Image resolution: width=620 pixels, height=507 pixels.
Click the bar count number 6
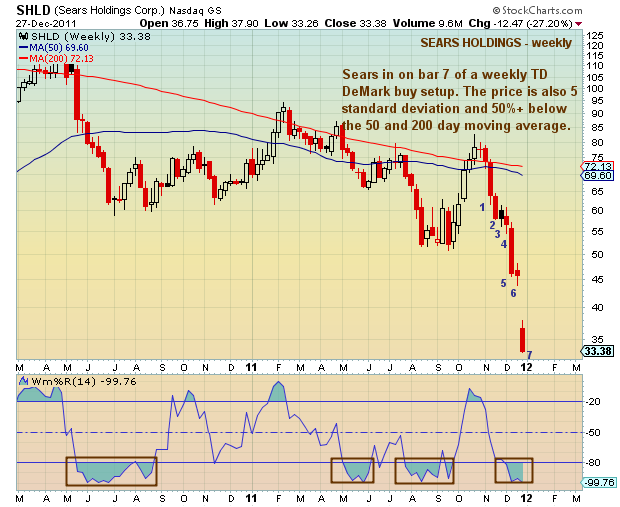point(513,293)
